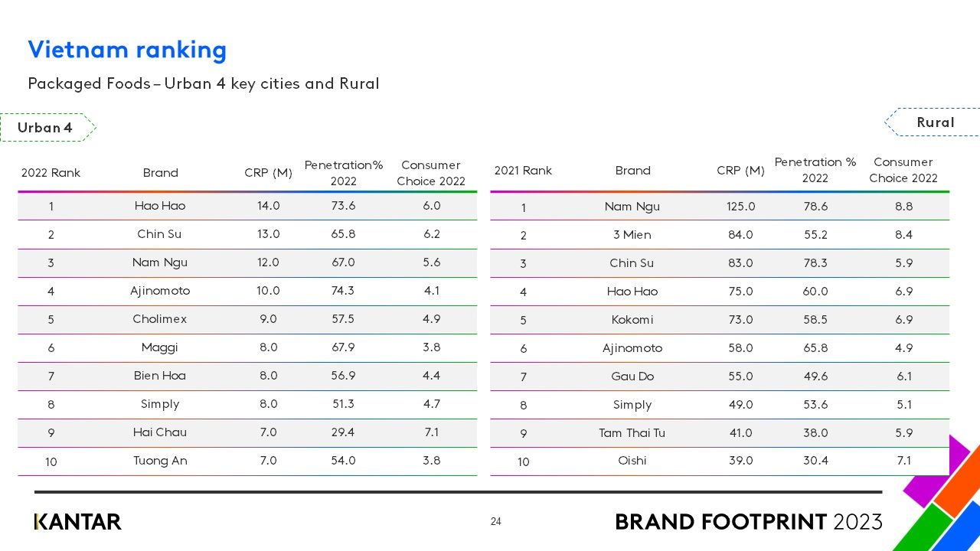Screen dimensions: 980x551
Task: Select the Tuong An brand cell
Action: point(160,461)
